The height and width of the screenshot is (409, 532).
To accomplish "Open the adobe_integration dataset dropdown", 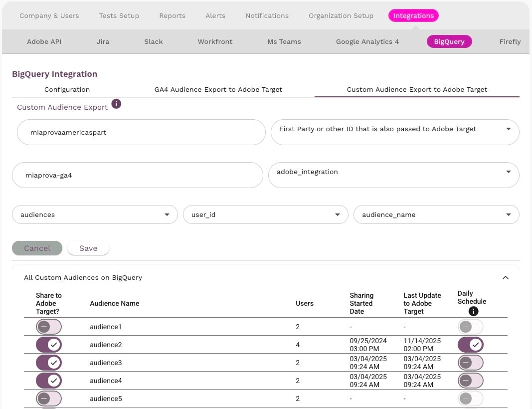I will point(393,172).
